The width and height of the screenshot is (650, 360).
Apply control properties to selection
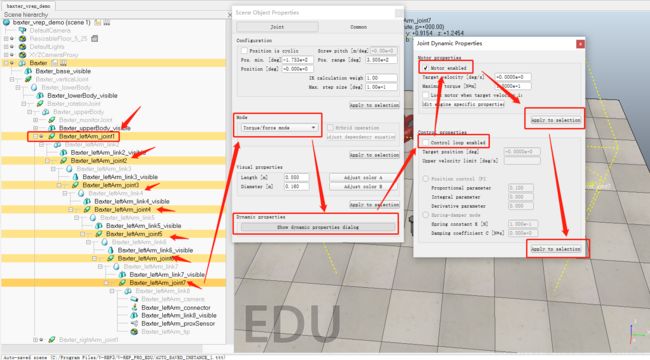coord(555,249)
